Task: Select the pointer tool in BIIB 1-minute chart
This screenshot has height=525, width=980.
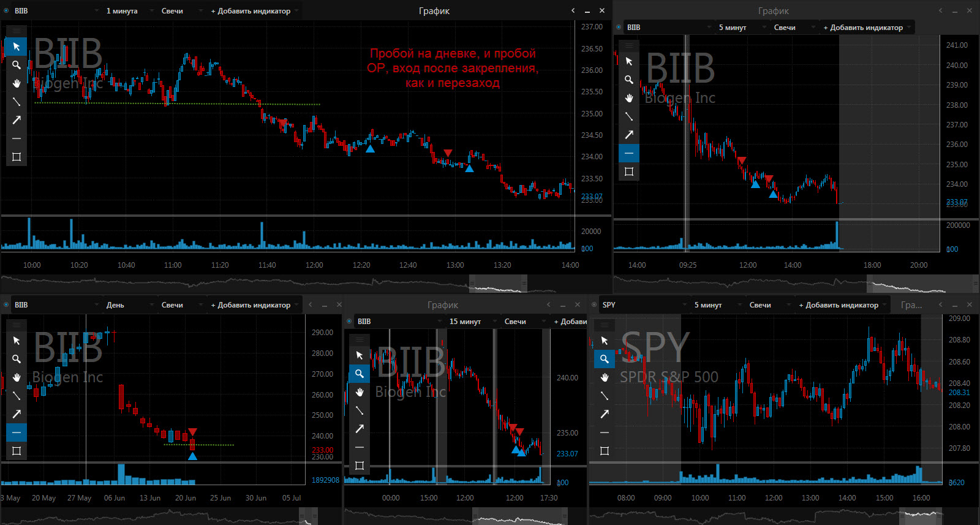Action: [x=17, y=47]
